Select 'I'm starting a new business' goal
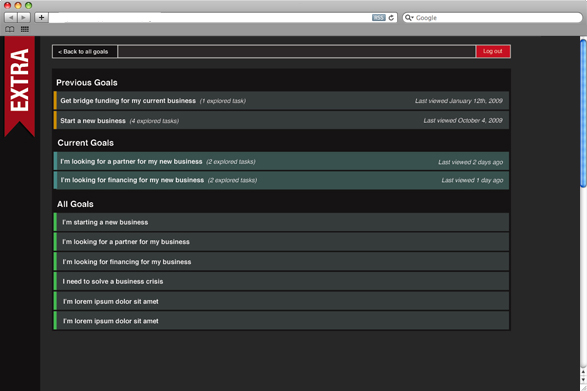587x391 pixels. (x=281, y=222)
